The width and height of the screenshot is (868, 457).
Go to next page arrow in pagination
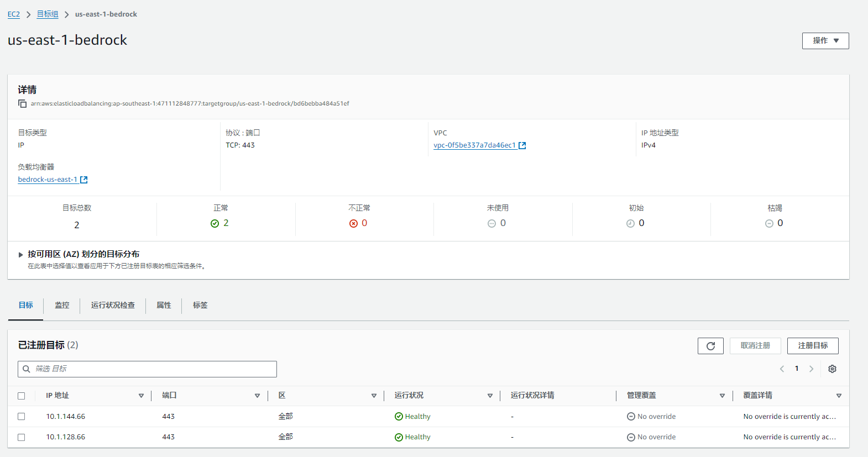pos(811,369)
